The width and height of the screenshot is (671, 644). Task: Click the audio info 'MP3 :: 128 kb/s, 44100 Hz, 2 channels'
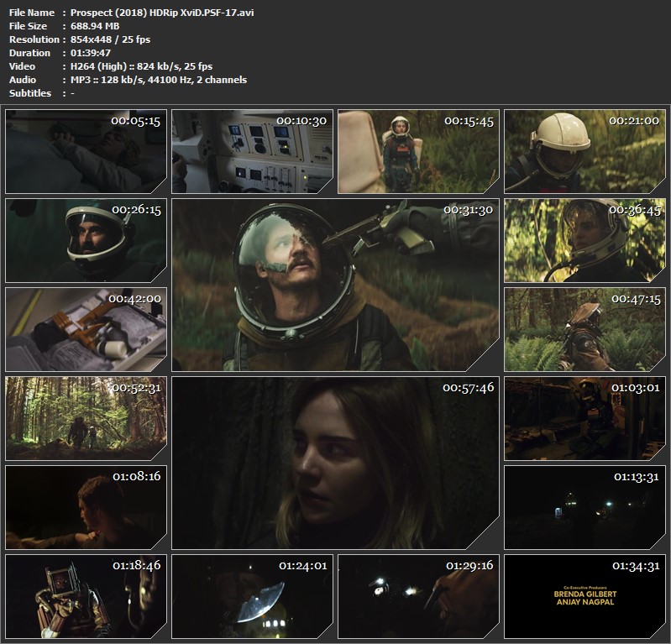click(159, 80)
